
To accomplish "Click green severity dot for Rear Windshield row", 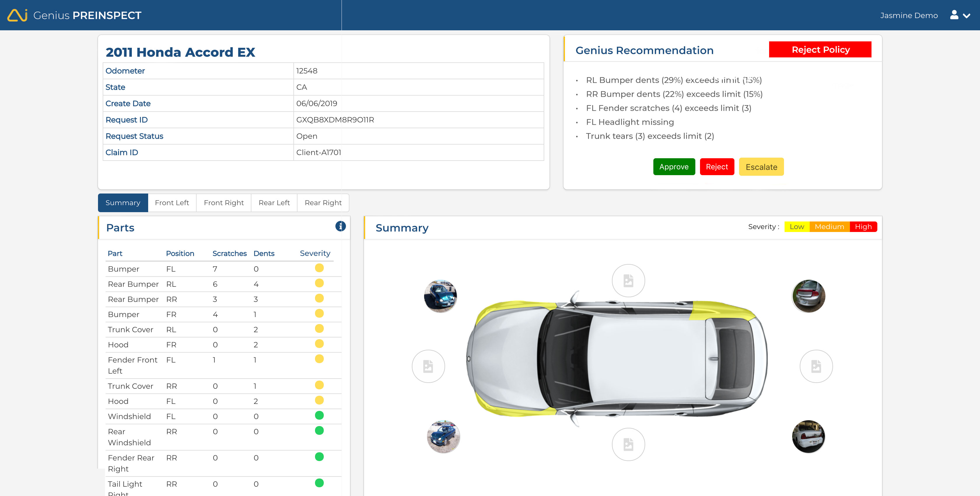I will 319,431.
